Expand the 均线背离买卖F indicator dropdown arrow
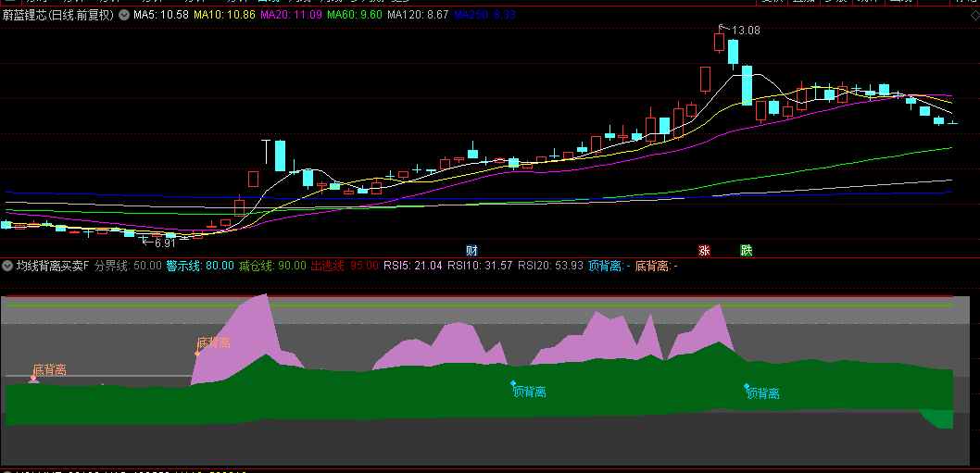Viewport: 980px width, 473px height. click(7, 266)
